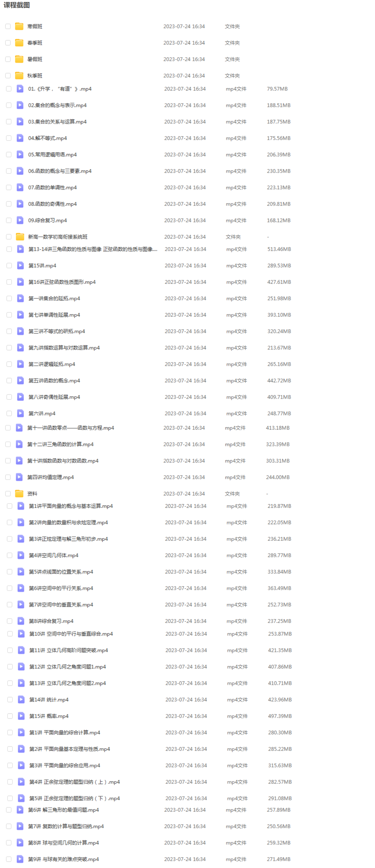Open file 07.函数的单调性.mp4
Screen dimensions: 375x868
[53, 188]
